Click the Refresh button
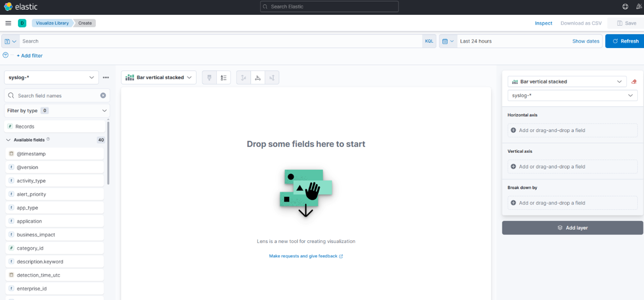Image resolution: width=644 pixels, height=300 pixels. pos(625,41)
